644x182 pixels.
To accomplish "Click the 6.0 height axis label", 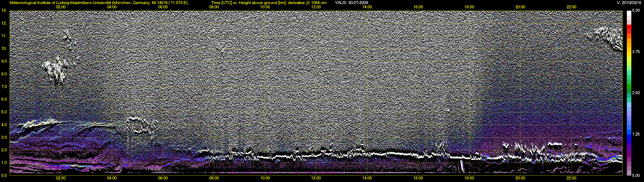I will pyautogui.click(x=4, y=99).
